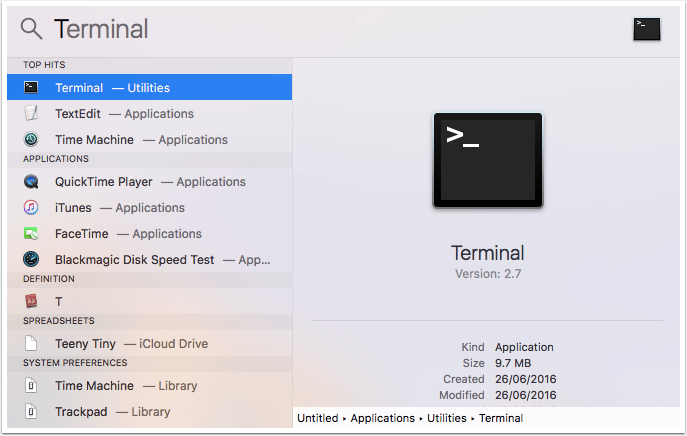Select the T definition result
Viewport: 687px width, 436px height.
click(149, 301)
